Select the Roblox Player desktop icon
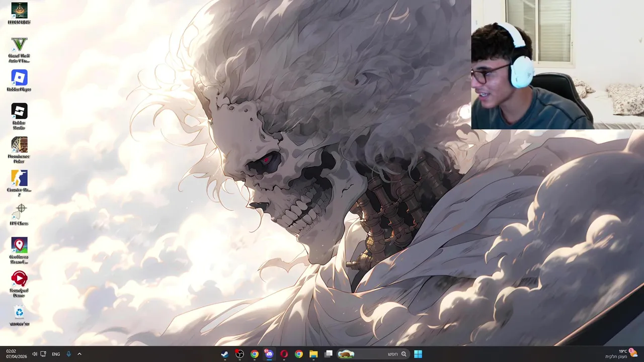Screen dimensions: 644x362 (19, 80)
